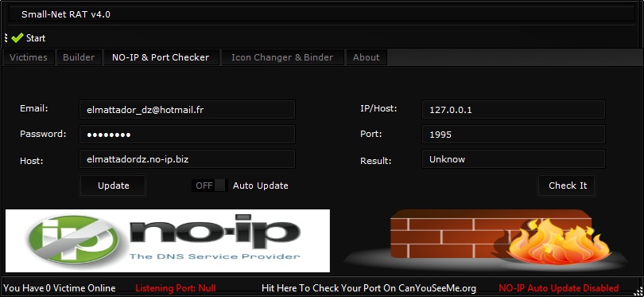
Task: Click the no-ip DNS provider banner
Action: (168, 240)
